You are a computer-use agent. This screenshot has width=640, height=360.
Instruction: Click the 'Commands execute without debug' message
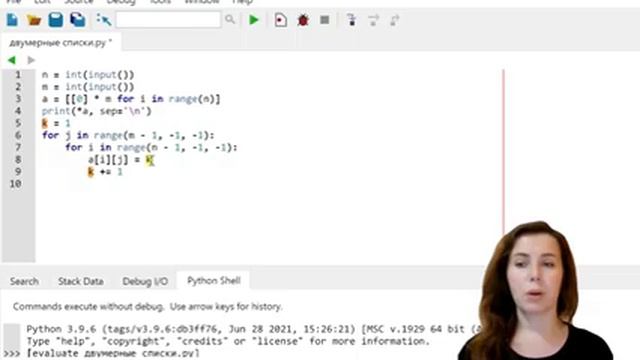(x=147, y=307)
